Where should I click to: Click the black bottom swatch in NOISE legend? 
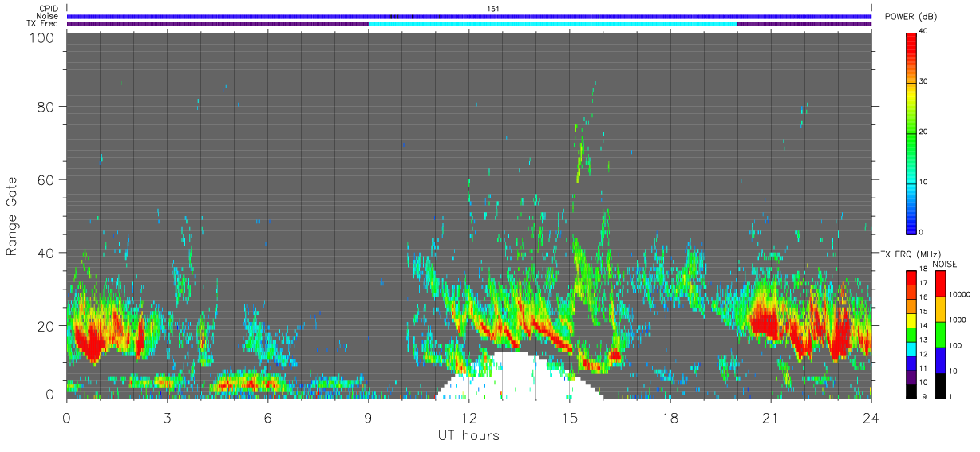[941, 384]
